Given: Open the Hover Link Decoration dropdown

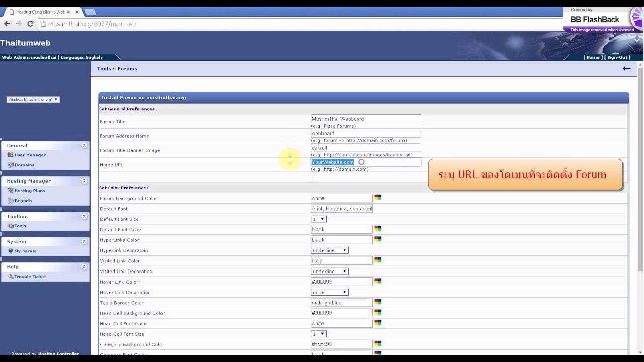Looking at the screenshot, I should coord(330,292).
